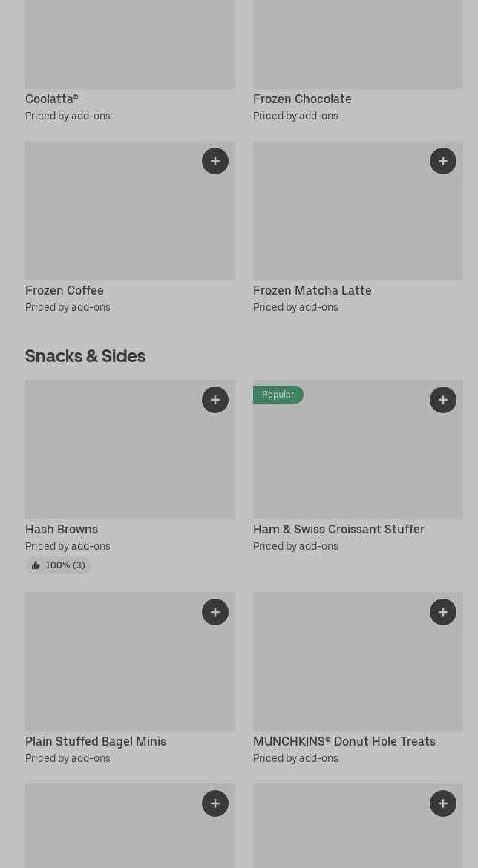
Task: Click the thumbs-up rating icon on Hash Browns
Action: pos(36,565)
